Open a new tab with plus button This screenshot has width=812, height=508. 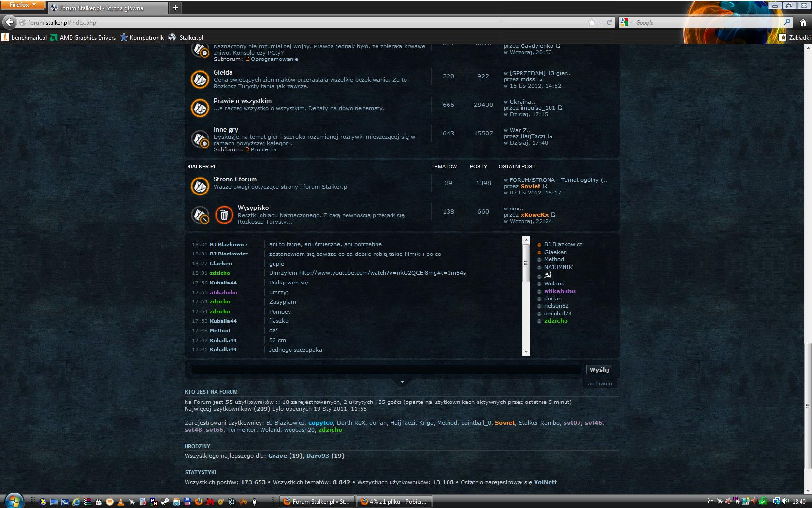(x=175, y=7)
